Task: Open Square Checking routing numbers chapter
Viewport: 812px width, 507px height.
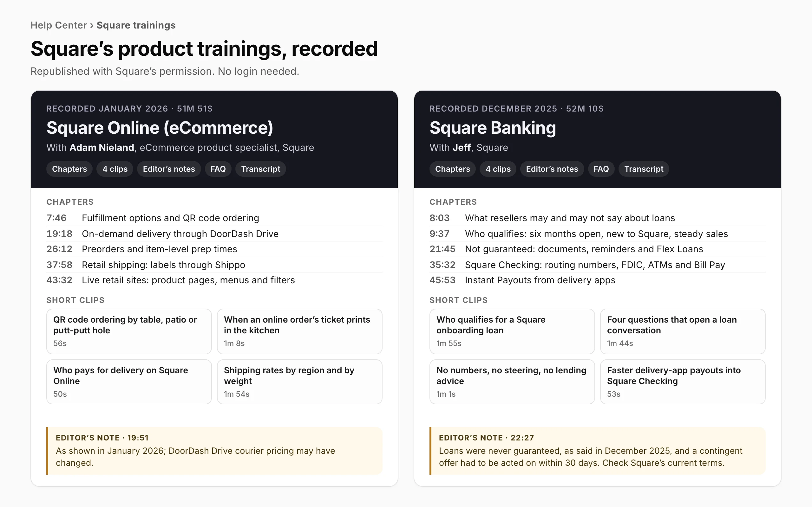Action: (x=597, y=265)
